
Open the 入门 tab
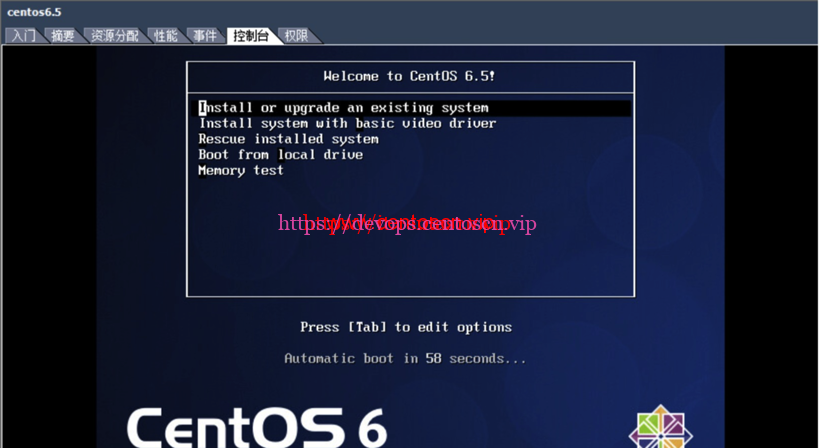tap(24, 36)
